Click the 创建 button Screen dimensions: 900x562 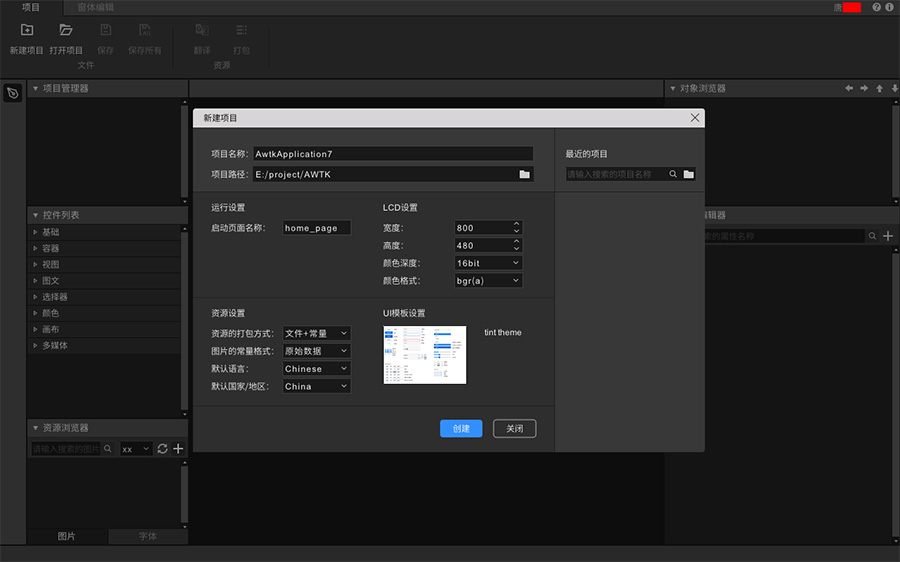461,428
